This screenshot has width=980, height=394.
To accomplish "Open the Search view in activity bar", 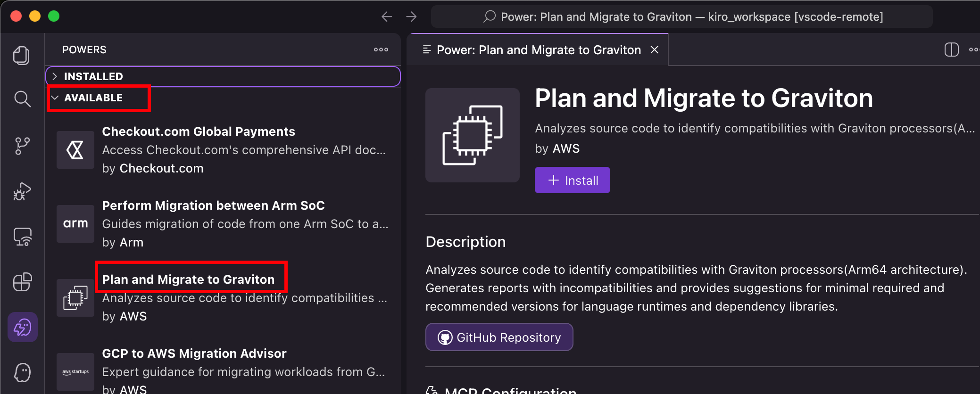I will point(22,99).
